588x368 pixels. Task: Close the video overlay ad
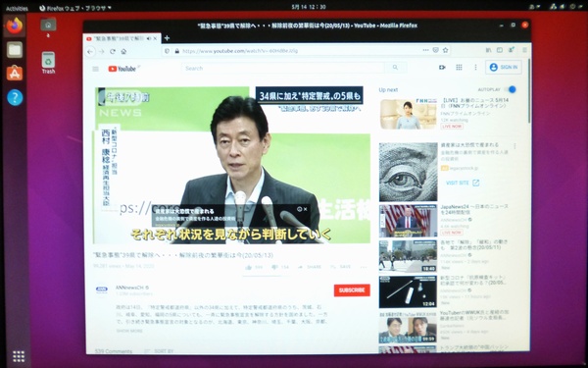306,209
